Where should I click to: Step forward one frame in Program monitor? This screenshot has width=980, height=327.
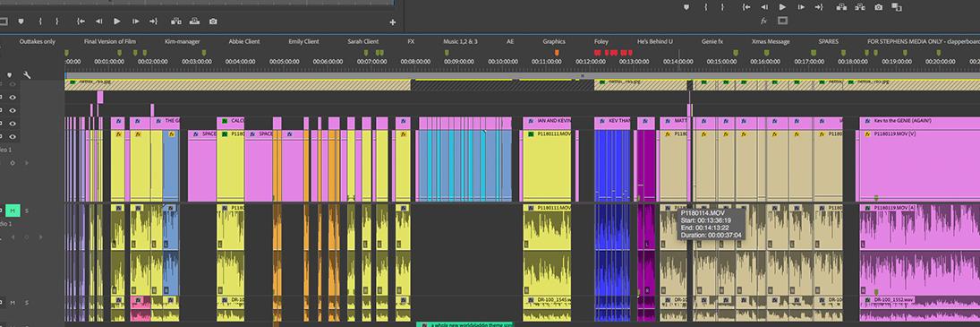pos(801,7)
